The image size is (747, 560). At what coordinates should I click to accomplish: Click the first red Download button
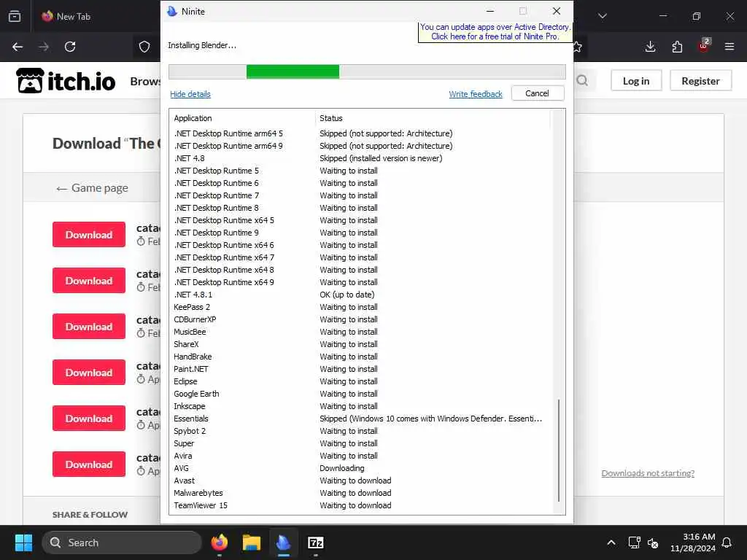tap(89, 234)
